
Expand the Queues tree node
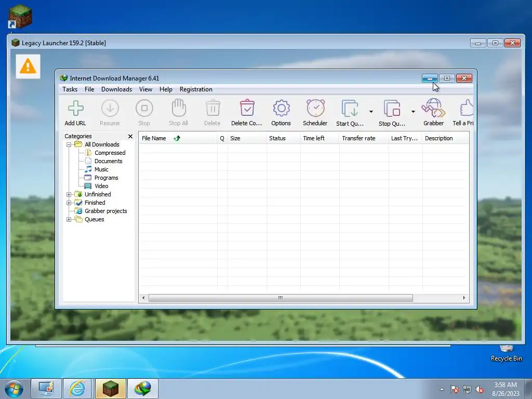[69, 220]
